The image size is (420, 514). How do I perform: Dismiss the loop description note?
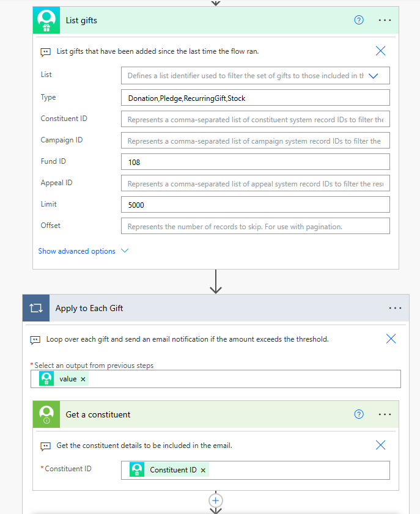[391, 339]
